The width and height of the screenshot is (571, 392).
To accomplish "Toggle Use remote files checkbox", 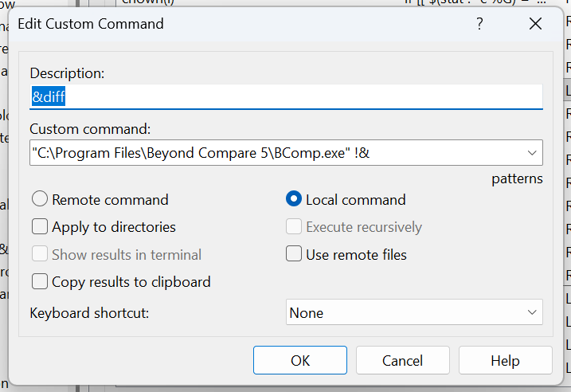I will pyautogui.click(x=295, y=255).
